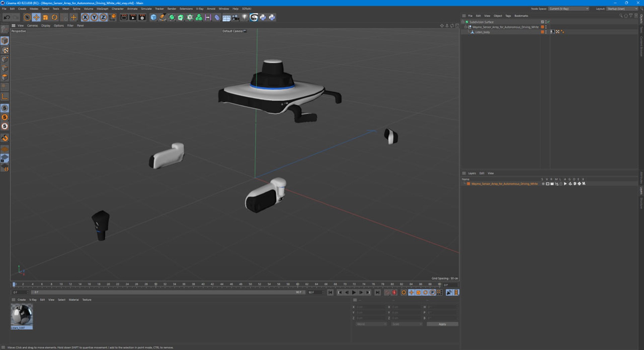Image resolution: width=644 pixels, height=350 pixels.
Task: Select the Lidars_MAT material thumbnail
Action: click(22, 315)
